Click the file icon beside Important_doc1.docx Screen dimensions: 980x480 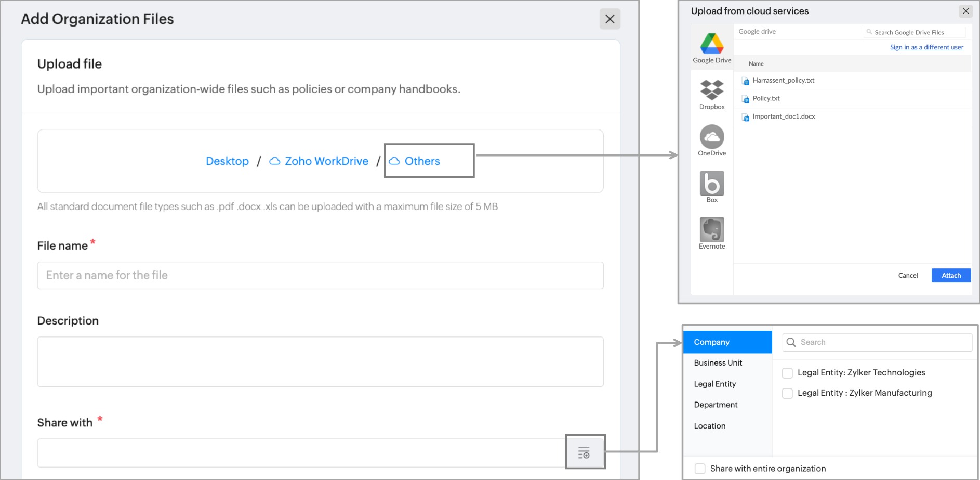tap(746, 117)
